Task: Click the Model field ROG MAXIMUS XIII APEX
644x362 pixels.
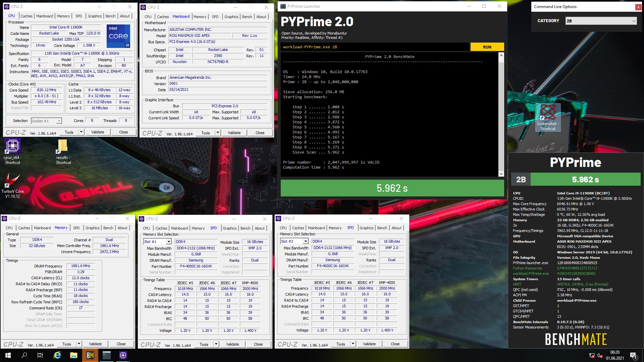Action: [x=200, y=36]
